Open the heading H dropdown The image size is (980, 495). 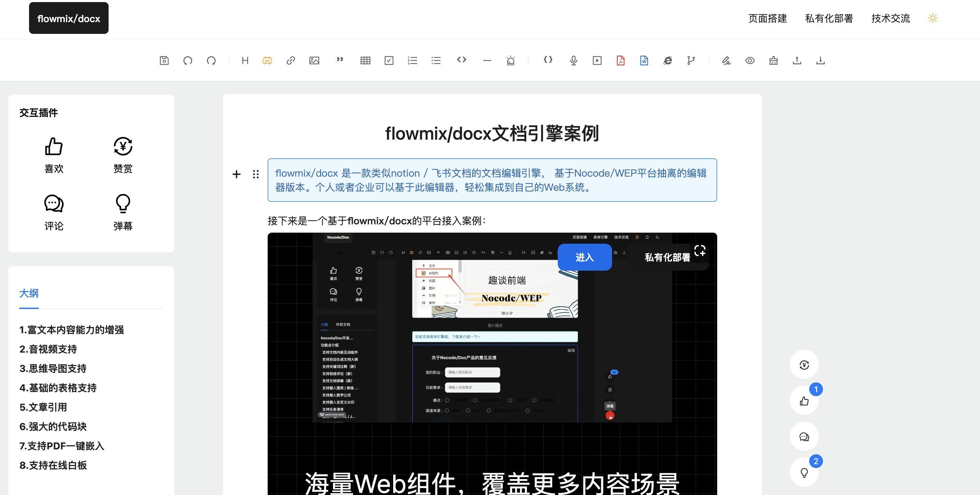[245, 60]
